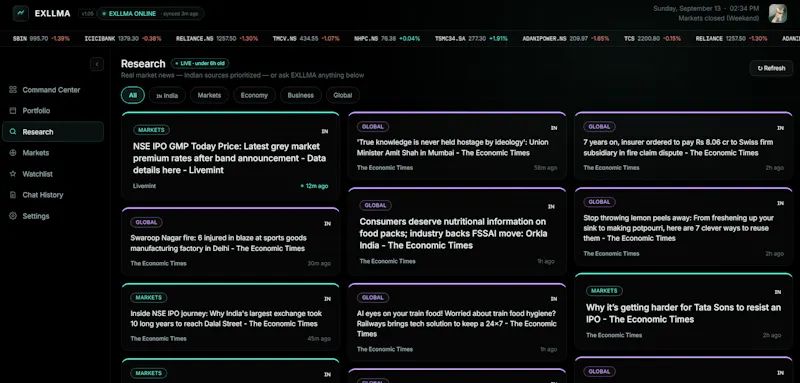Click IN flag on the Amit Shah card
This screenshot has width=800, height=383.
554,127
